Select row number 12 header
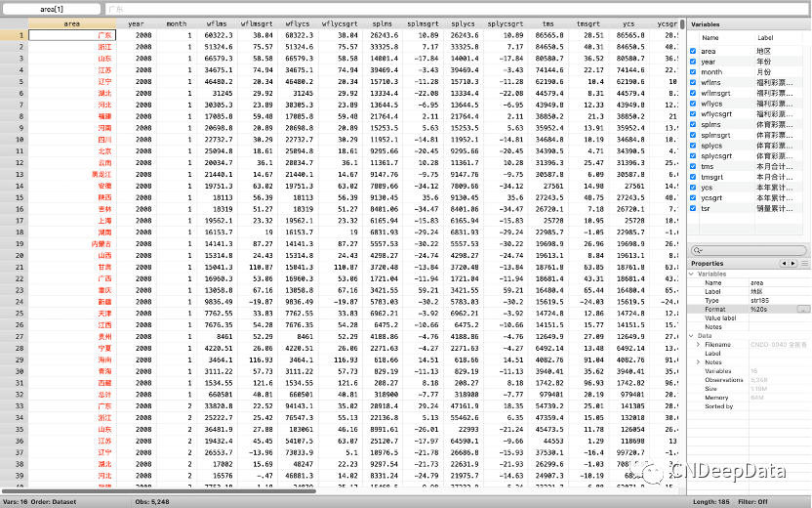This screenshot has height=508, width=812. coord(14,163)
